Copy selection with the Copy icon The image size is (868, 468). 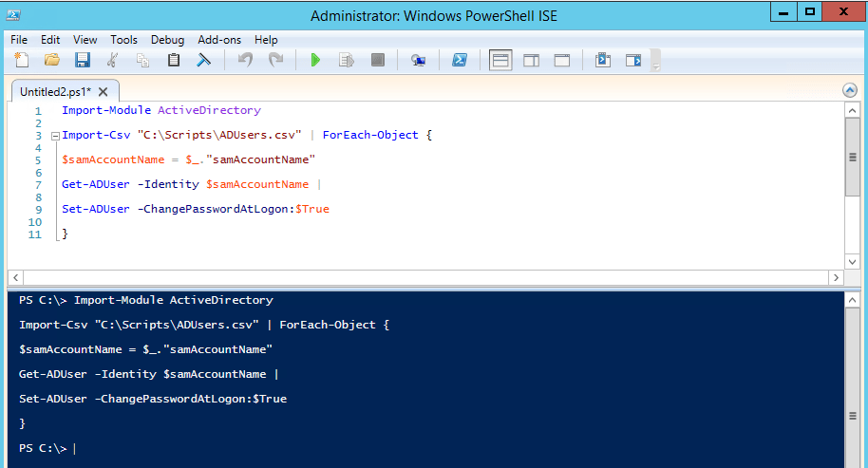(x=142, y=60)
